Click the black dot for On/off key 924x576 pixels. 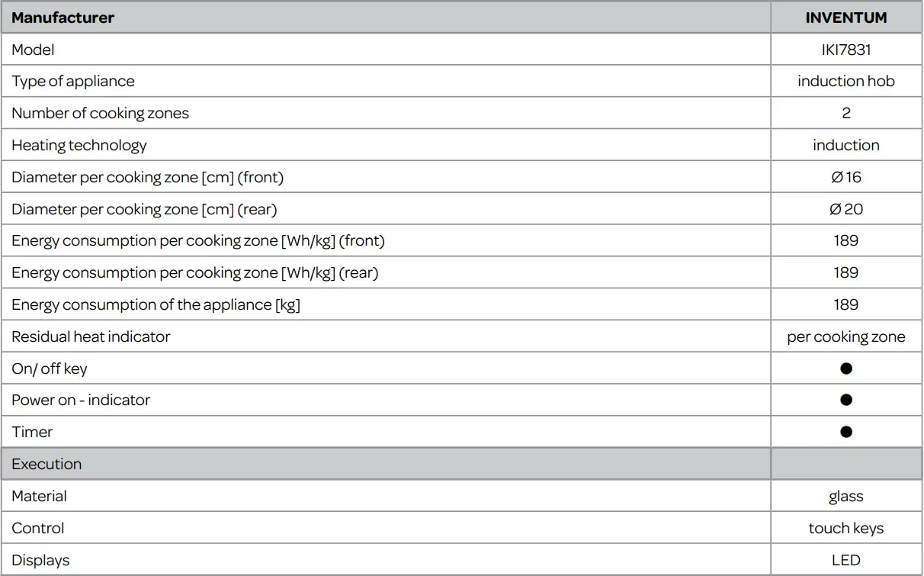(845, 368)
